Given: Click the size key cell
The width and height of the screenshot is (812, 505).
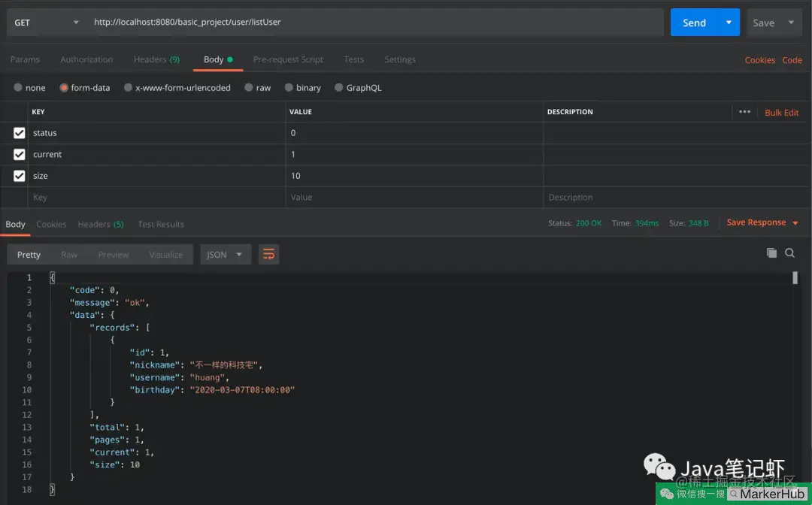Looking at the screenshot, I should pos(156,176).
